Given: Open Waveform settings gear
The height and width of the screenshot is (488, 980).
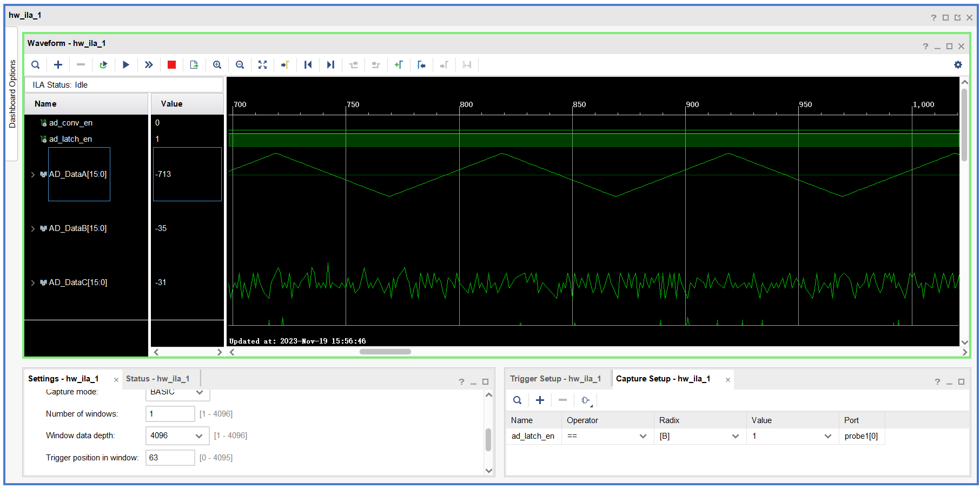Looking at the screenshot, I should tap(958, 65).
